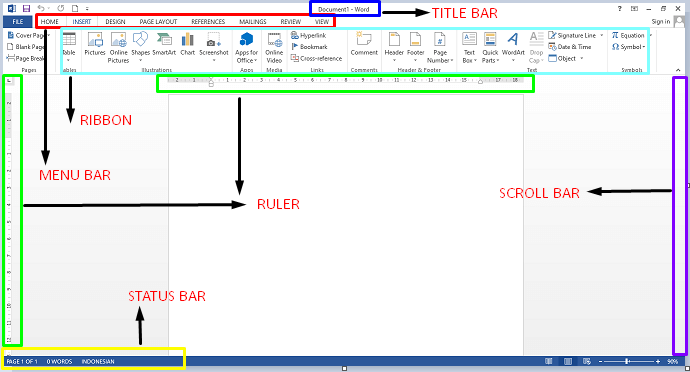
Task: Click the right indent marker on ruler
Action: tap(481, 81)
